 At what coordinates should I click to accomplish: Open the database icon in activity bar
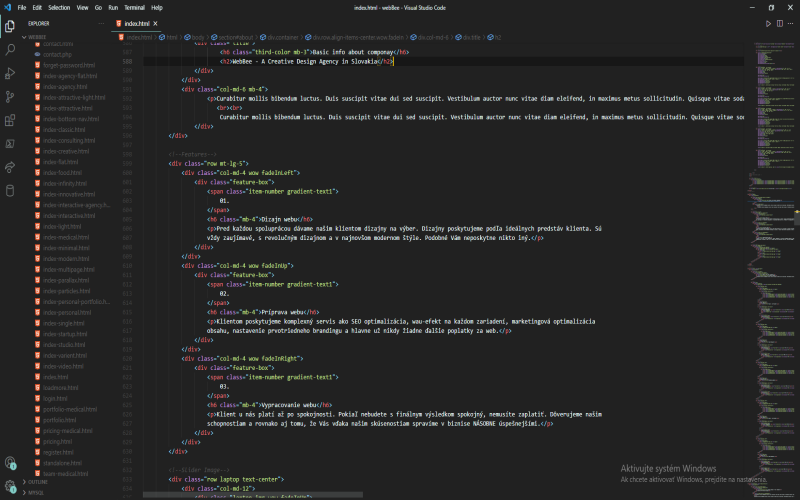(10, 191)
